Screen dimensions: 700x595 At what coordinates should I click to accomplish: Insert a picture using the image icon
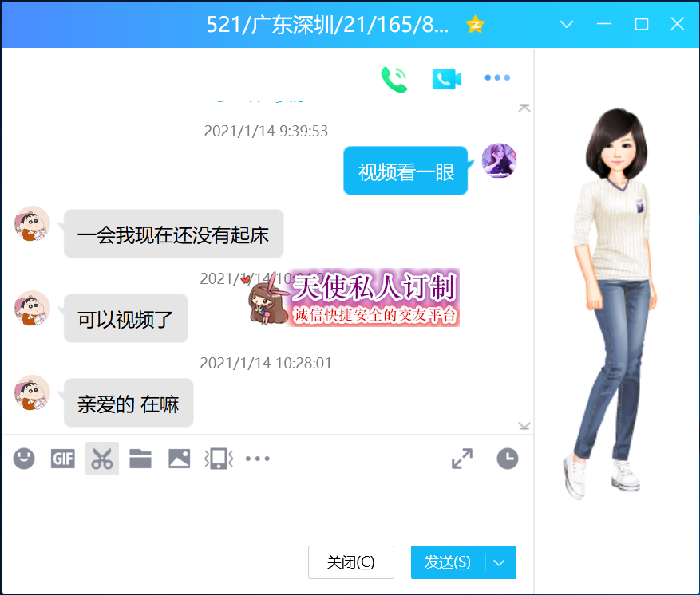pyautogui.click(x=179, y=459)
